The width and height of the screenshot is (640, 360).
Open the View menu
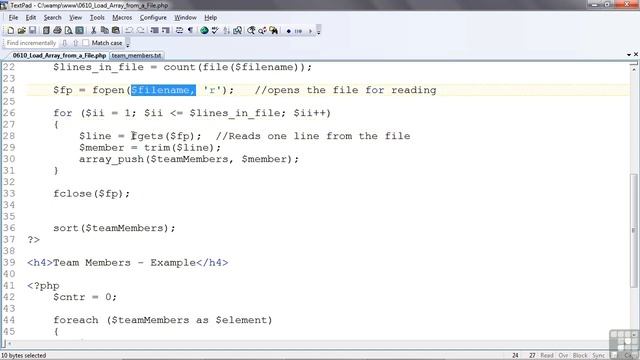point(75,18)
